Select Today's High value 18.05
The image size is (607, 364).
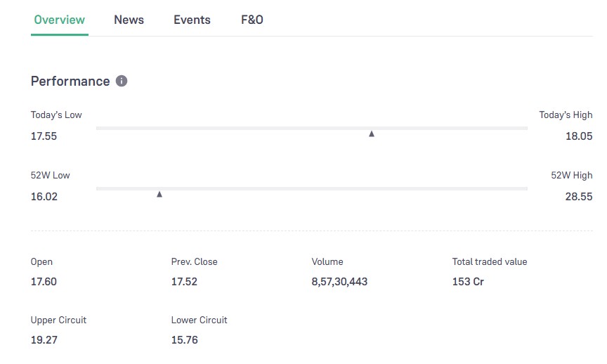pyautogui.click(x=579, y=136)
